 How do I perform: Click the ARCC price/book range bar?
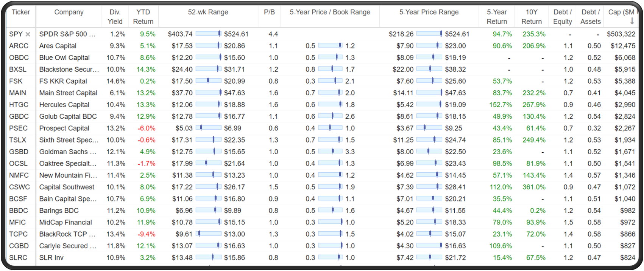330,45
